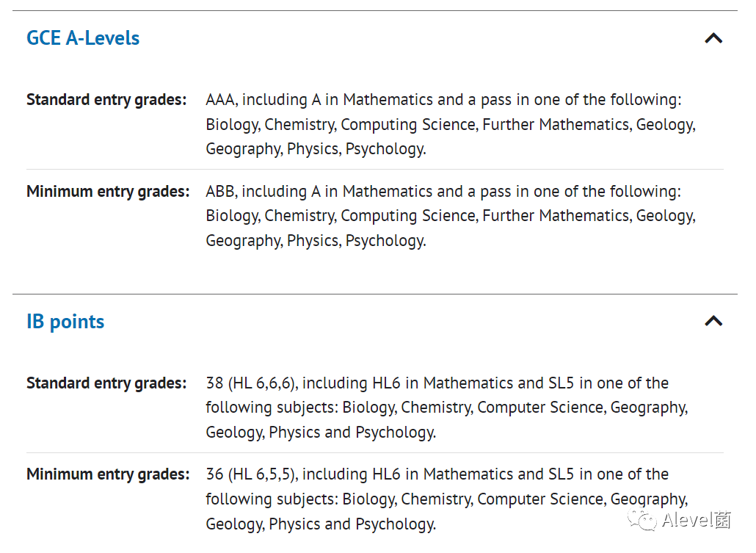Viewport: 756px width, 553px height.
Task: Click the Alevel watermark text
Action: pyautogui.click(x=697, y=520)
